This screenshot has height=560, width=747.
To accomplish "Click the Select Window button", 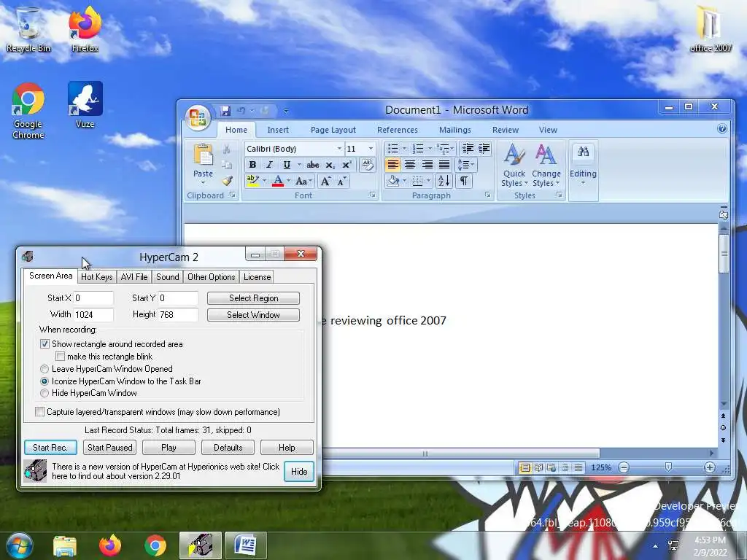I will [253, 315].
